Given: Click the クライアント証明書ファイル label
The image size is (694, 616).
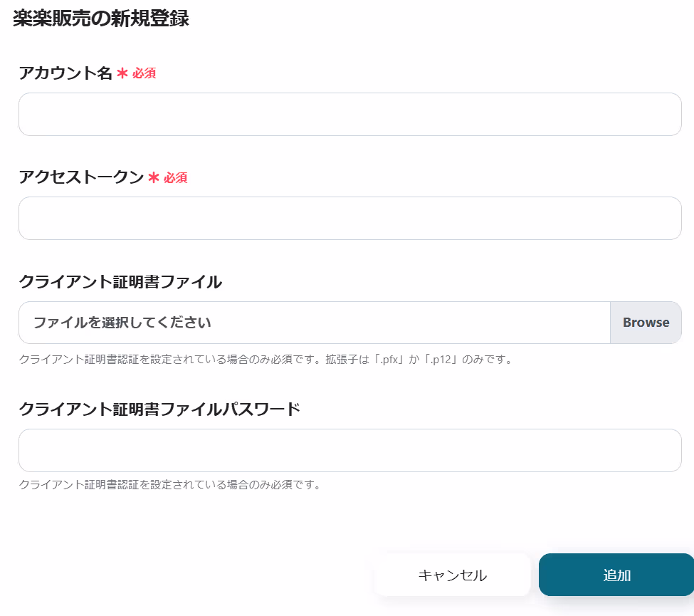Looking at the screenshot, I should pos(120,281).
